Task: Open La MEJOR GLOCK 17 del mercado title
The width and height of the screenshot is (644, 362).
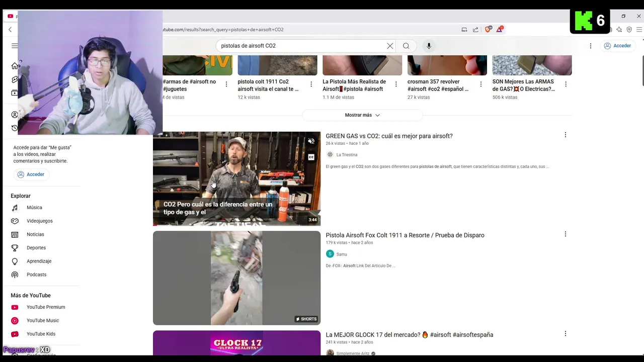Action: (x=409, y=335)
